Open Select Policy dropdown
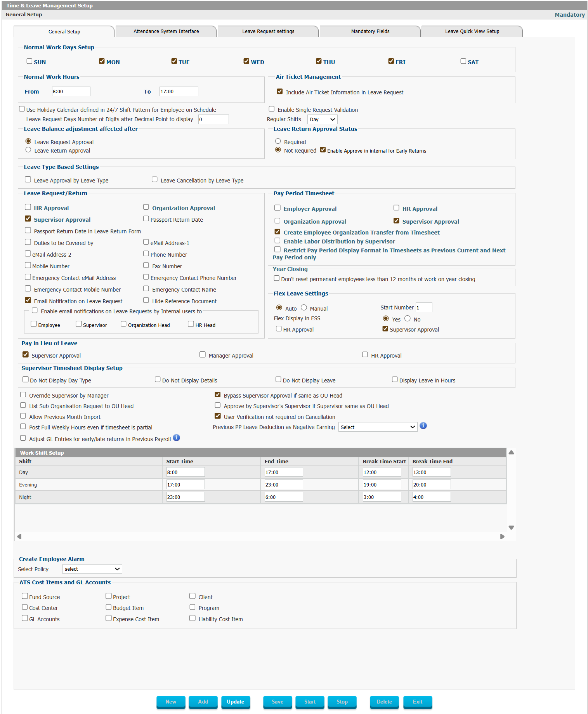The height and width of the screenshot is (714, 588). coord(92,569)
